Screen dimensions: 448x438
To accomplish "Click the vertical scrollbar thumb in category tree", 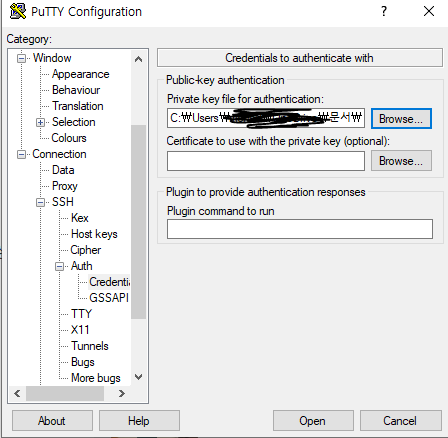I will (x=138, y=222).
